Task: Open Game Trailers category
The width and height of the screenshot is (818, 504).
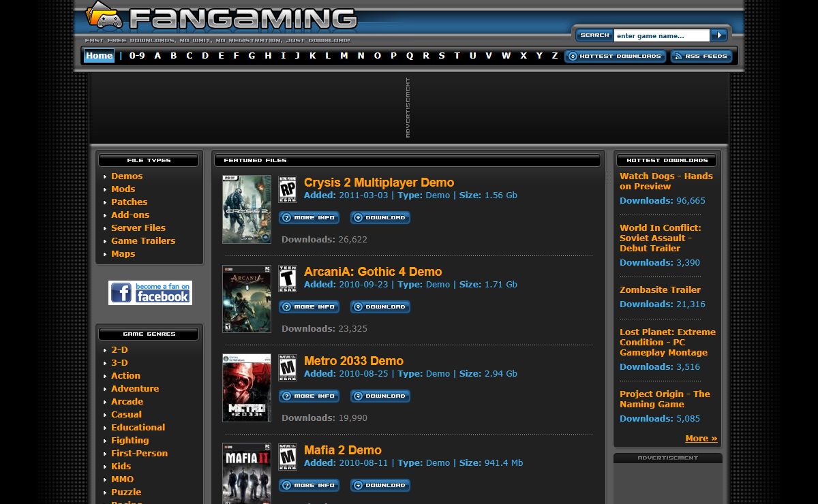Action: click(143, 240)
